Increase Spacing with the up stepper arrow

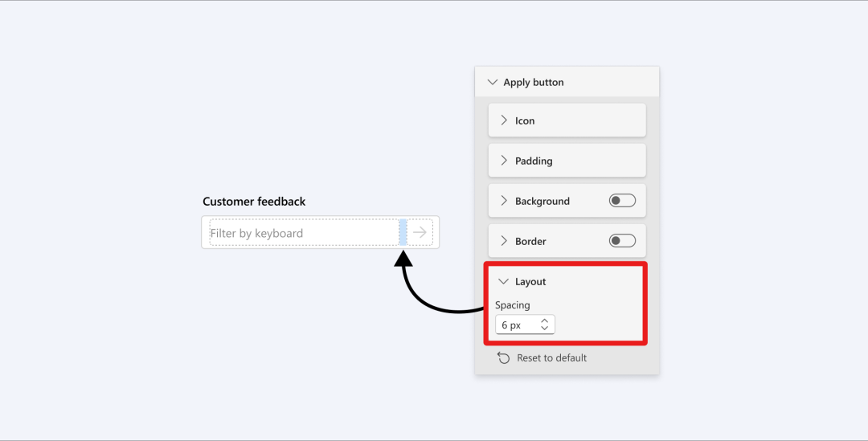tap(545, 321)
